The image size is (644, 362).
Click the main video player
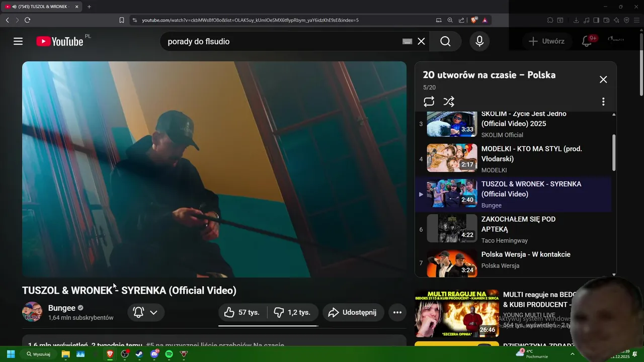[x=214, y=169]
